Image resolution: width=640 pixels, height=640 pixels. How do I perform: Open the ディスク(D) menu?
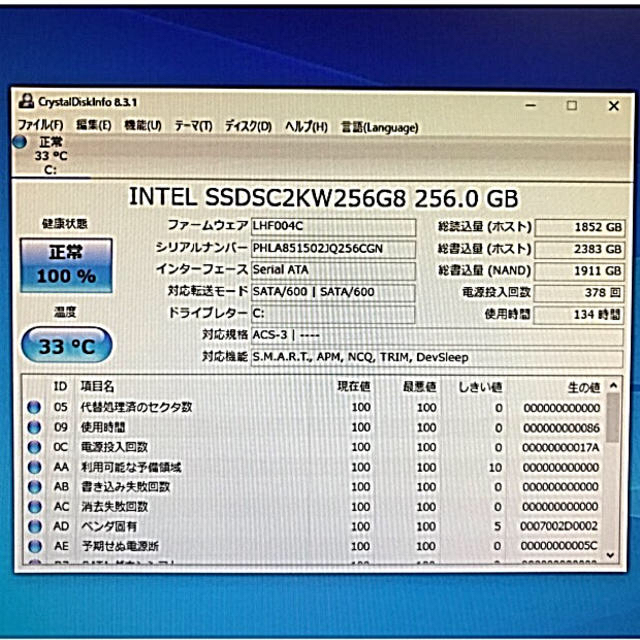pyautogui.click(x=248, y=126)
